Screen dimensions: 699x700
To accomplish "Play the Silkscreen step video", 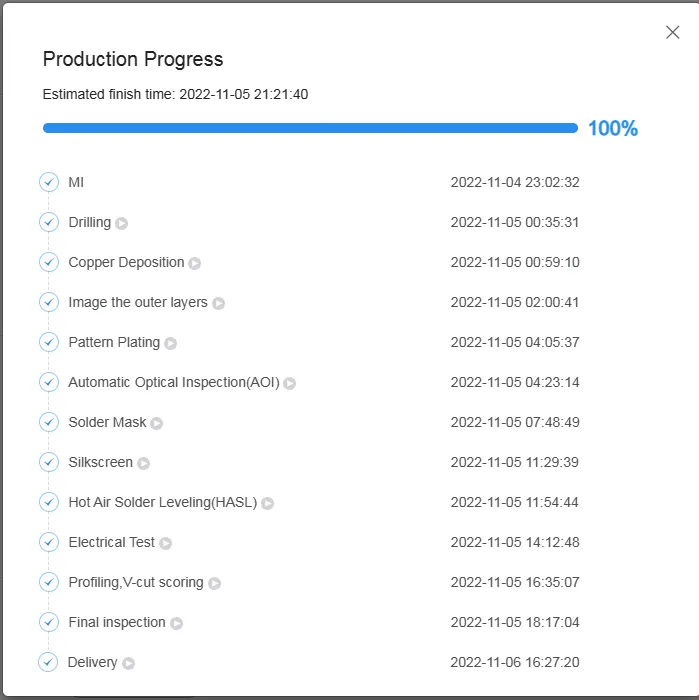I will pos(143,463).
